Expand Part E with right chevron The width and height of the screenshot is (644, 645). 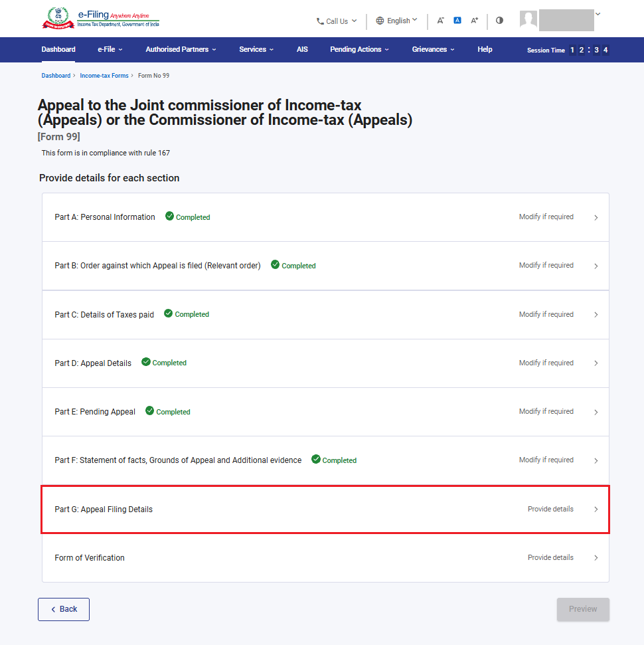coord(596,412)
